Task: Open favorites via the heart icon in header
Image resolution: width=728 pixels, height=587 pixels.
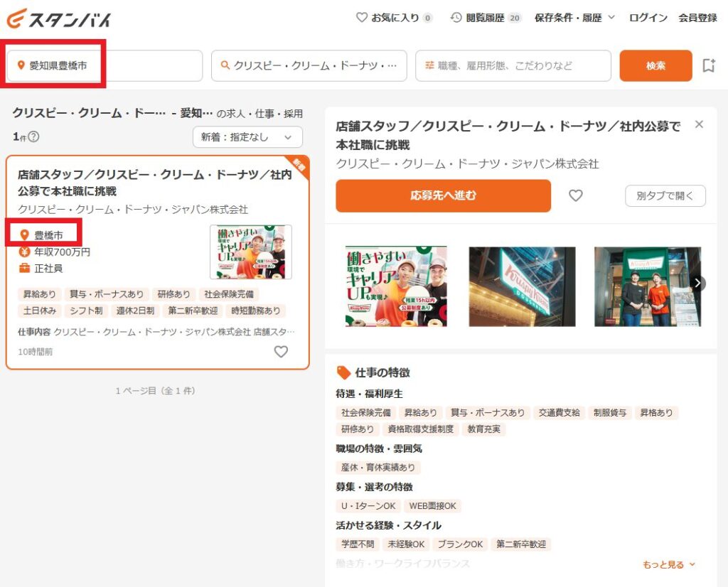Action: pyautogui.click(x=362, y=18)
